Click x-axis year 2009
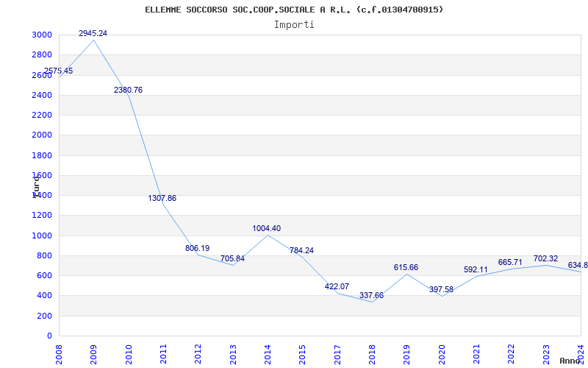Viewport: 588px width, 368px height. click(93, 354)
